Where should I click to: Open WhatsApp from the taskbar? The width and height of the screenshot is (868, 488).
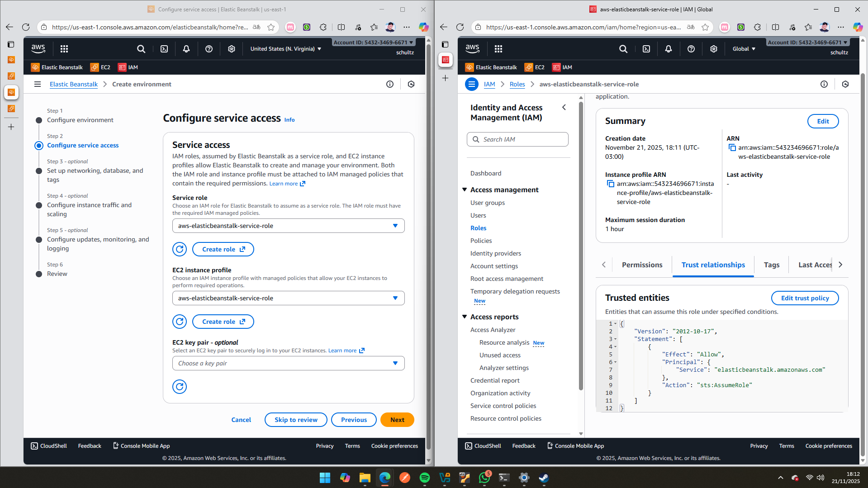click(x=484, y=478)
